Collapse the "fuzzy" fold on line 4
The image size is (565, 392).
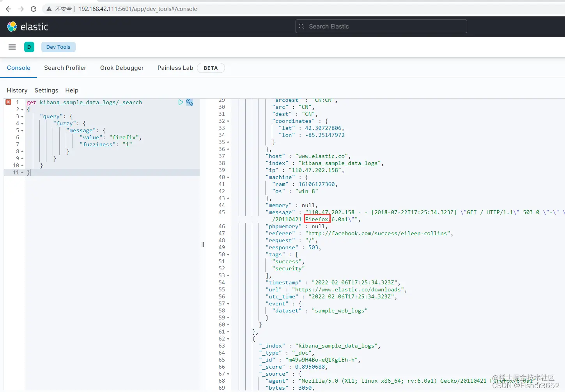(x=22, y=124)
